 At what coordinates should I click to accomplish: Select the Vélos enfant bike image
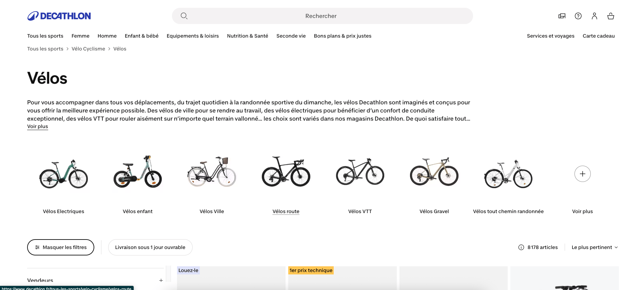point(138,172)
